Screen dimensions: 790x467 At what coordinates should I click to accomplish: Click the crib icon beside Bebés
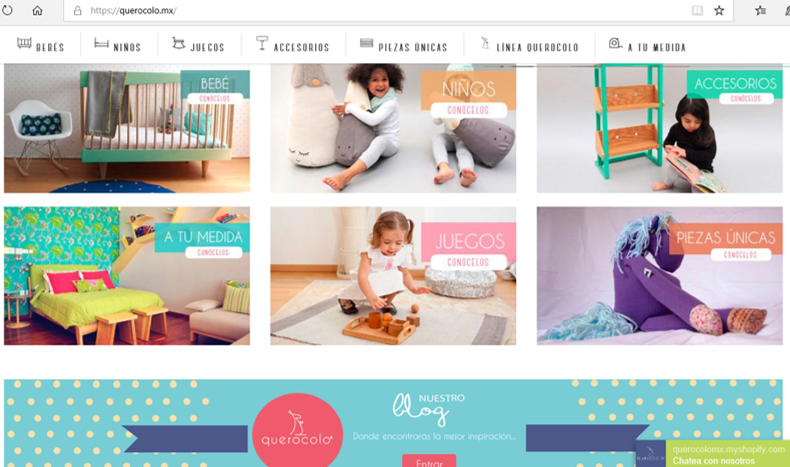pyautogui.click(x=24, y=43)
